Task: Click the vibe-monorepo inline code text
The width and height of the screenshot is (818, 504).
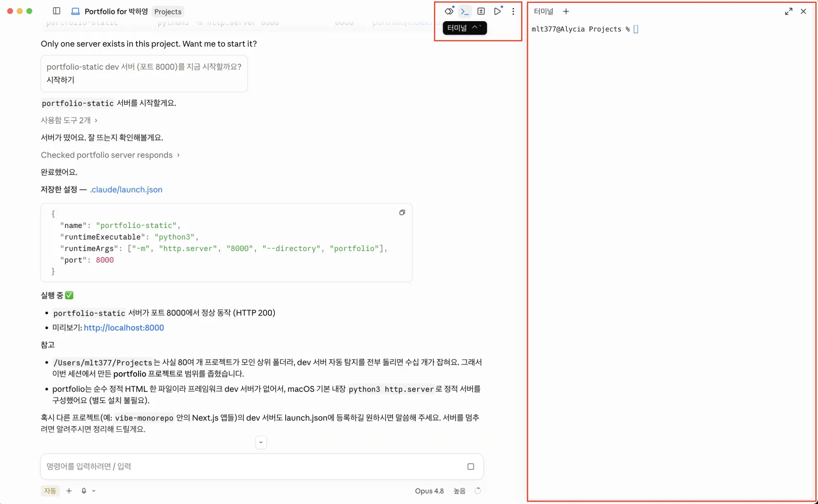Action: point(144,418)
